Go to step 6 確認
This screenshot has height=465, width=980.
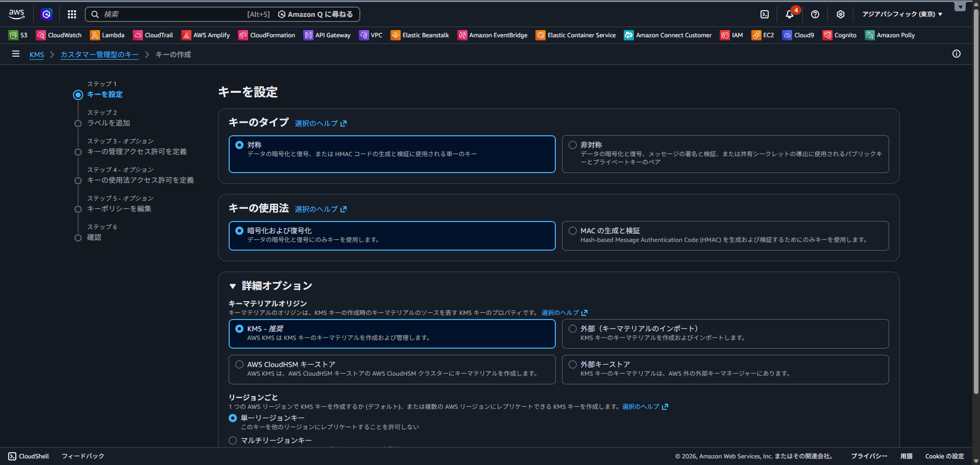click(x=94, y=237)
